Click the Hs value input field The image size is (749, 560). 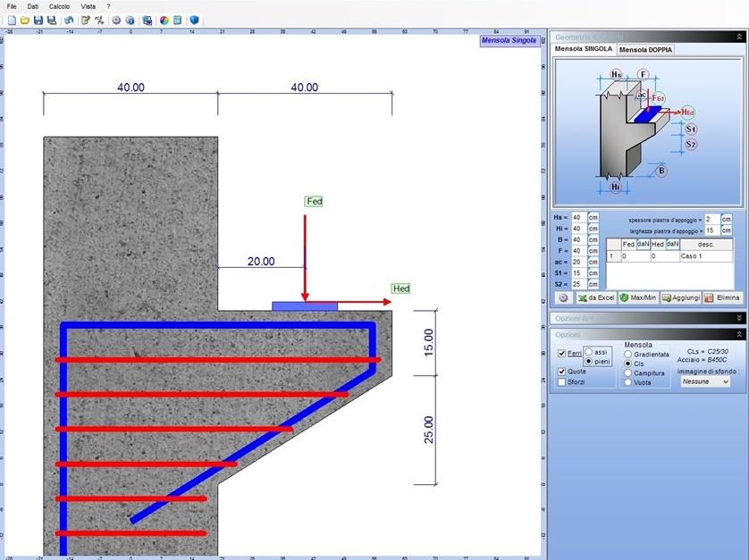[578, 218]
